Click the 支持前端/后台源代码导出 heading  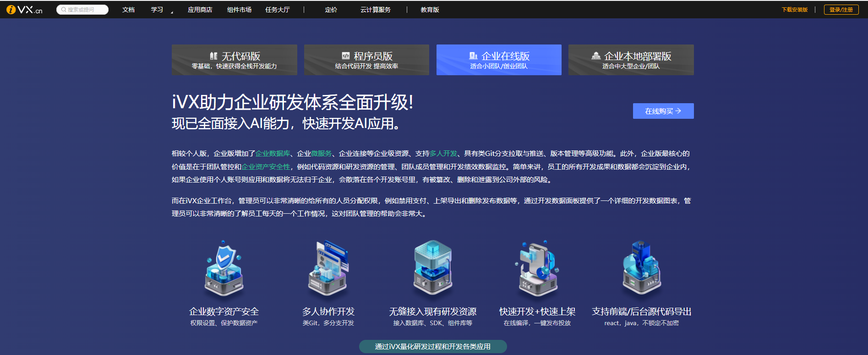point(642,312)
